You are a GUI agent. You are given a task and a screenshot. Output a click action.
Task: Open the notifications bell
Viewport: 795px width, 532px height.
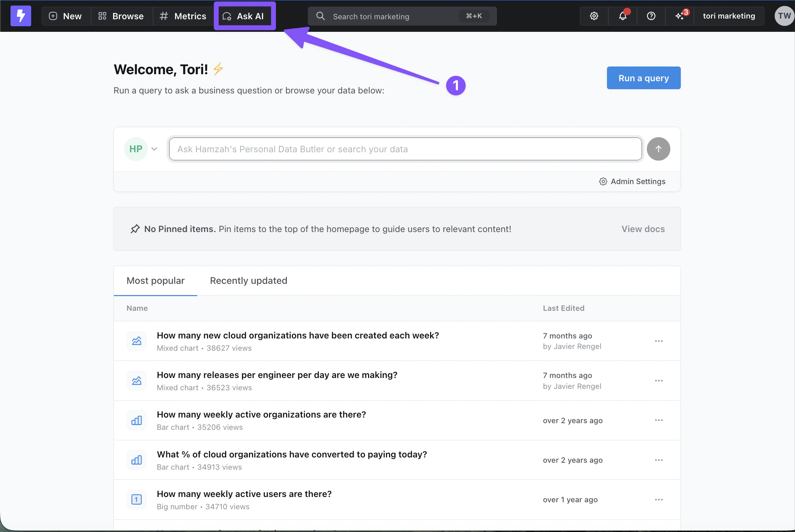coord(622,16)
